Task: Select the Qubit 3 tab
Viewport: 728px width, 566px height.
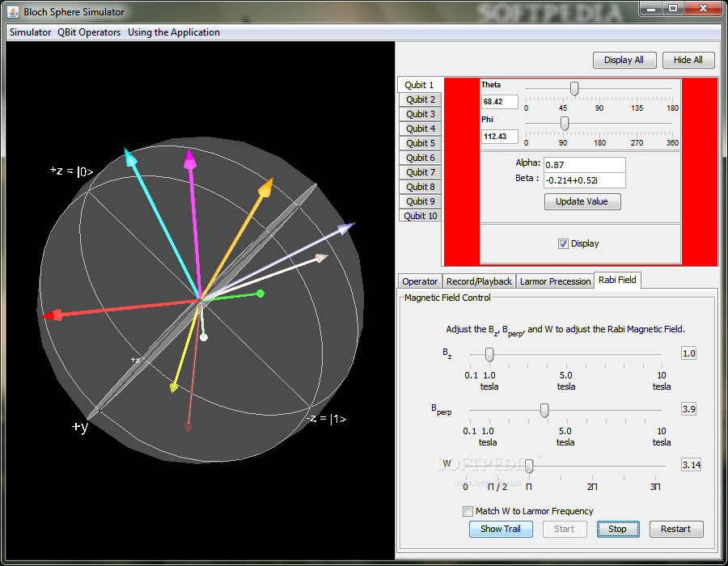Action: (420, 114)
